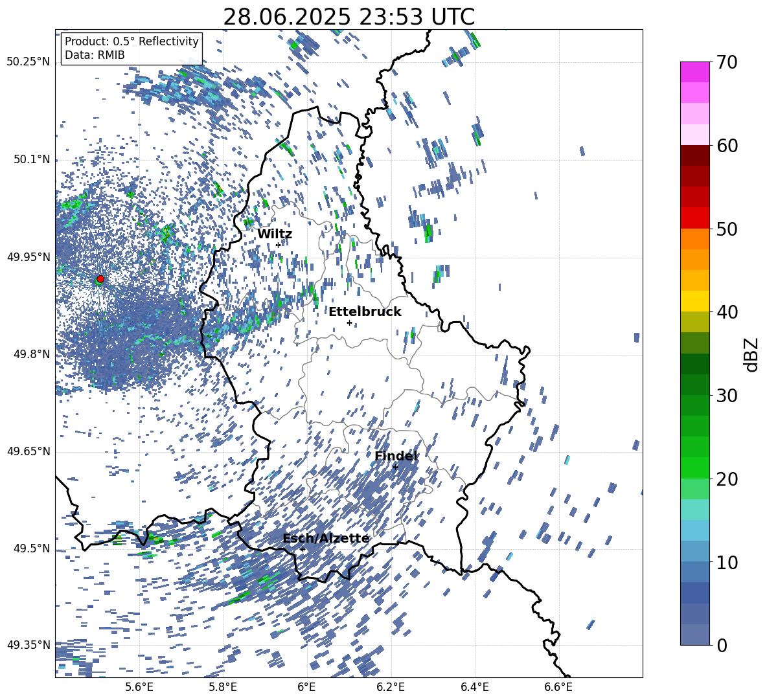
Task: Click the 49.5°N latitude label
Action: coord(32,548)
